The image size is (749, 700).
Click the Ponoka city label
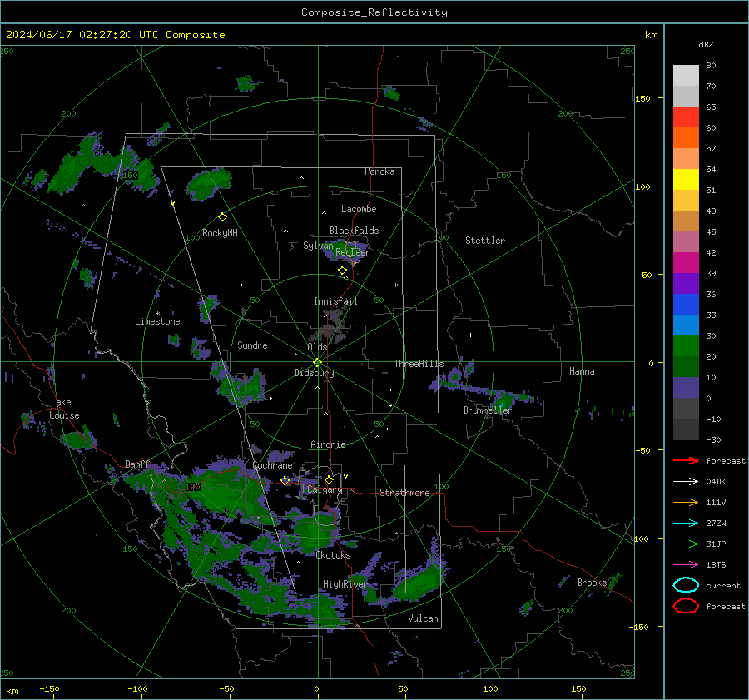tap(379, 171)
